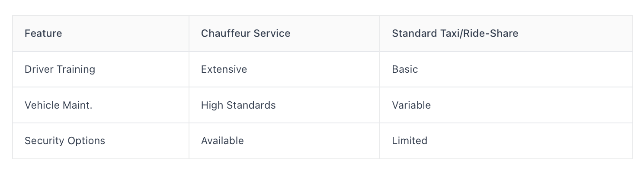
Task: Select the Security Options row label
Action: pos(65,141)
